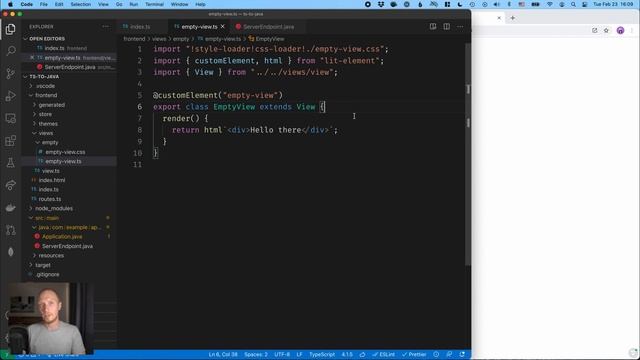Open the Terminal menu
This screenshot has width=640, height=360.
tap(154, 4)
